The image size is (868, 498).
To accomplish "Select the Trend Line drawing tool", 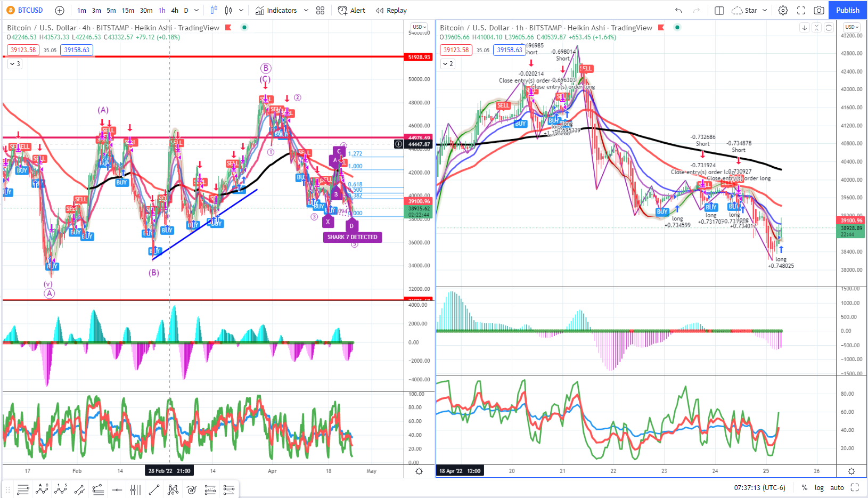I will point(154,489).
